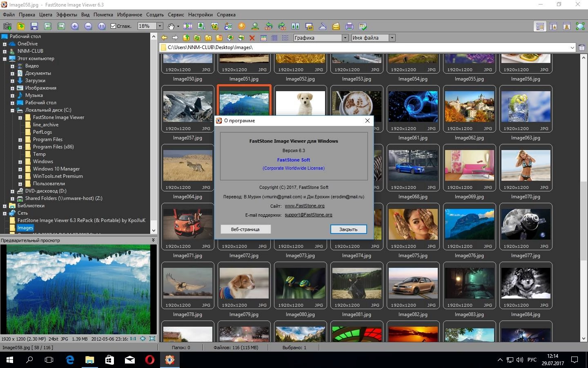
Task: Open Opera browser from taskbar
Action: point(150,360)
